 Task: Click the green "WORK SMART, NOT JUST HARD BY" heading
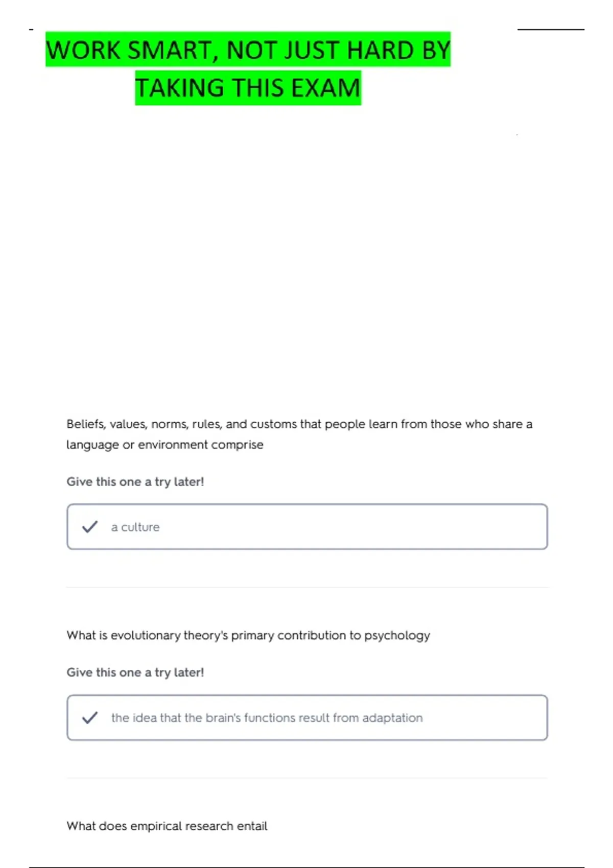pos(248,50)
